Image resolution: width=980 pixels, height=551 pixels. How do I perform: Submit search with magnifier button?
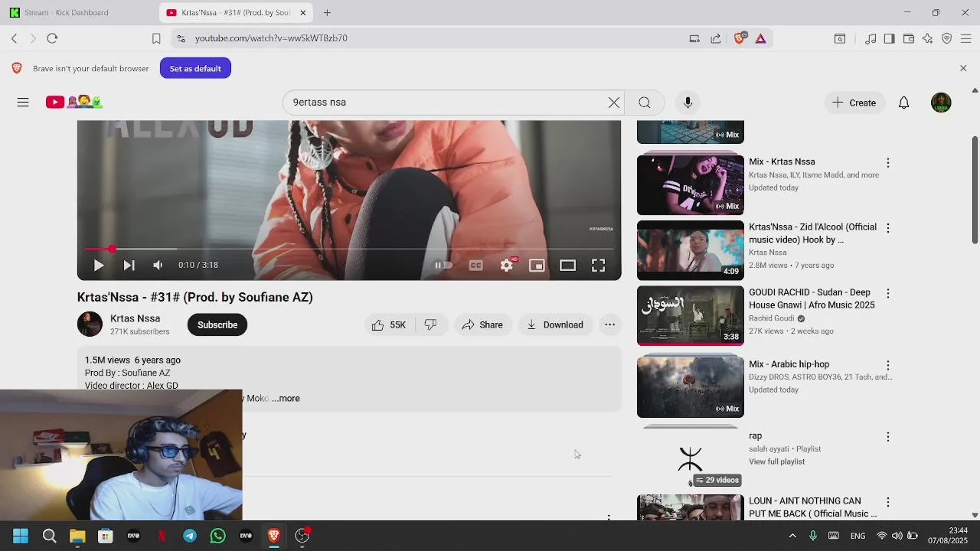click(645, 103)
